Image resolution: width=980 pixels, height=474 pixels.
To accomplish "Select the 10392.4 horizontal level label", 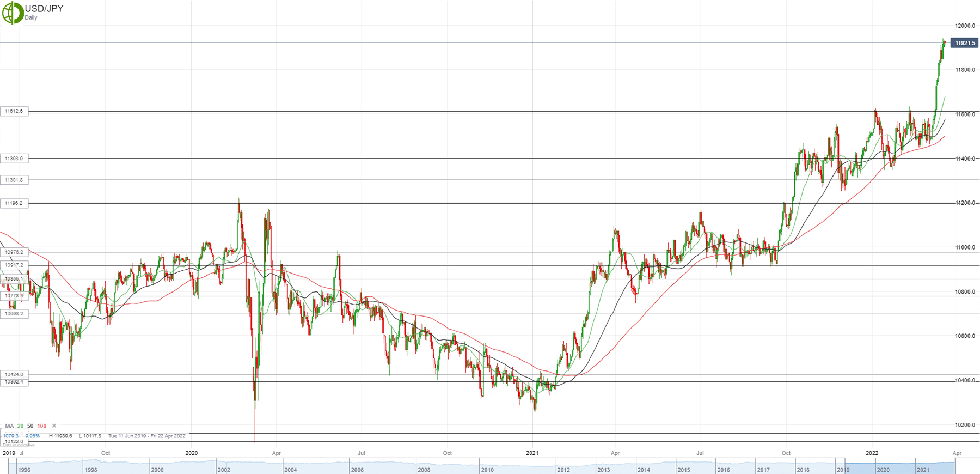I will [14, 382].
